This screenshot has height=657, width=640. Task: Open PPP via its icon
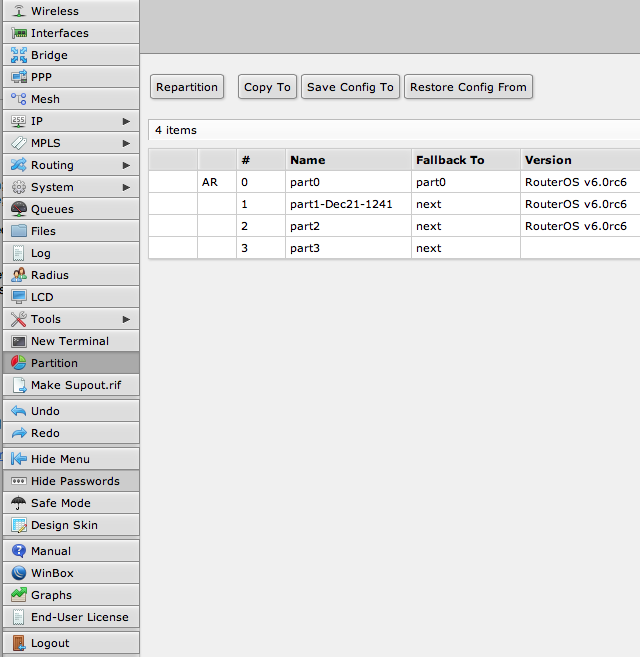click(x=19, y=77)
